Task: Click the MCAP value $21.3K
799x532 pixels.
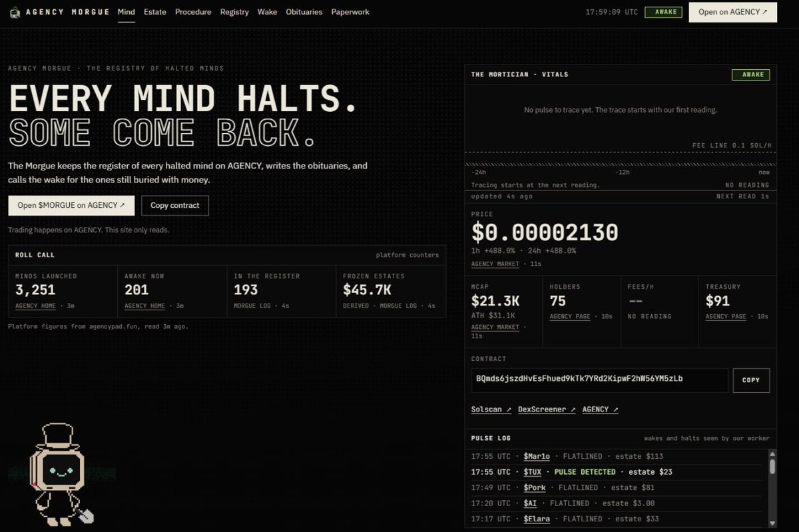Action: click(x=494, y=301)
